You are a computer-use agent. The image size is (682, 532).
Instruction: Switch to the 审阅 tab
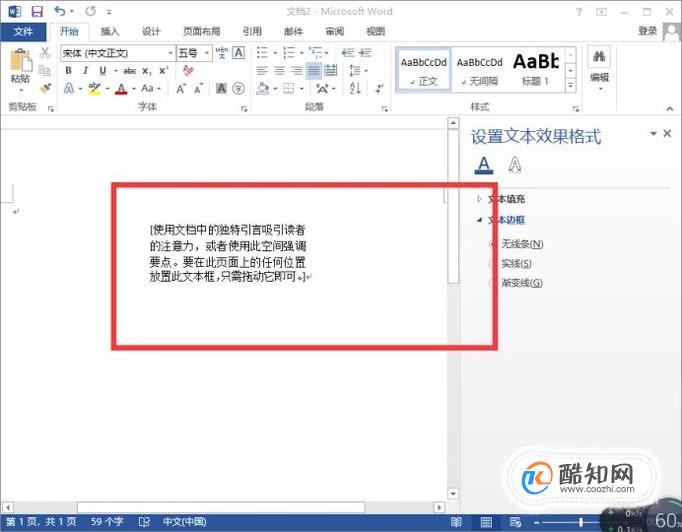coord(334,31)
